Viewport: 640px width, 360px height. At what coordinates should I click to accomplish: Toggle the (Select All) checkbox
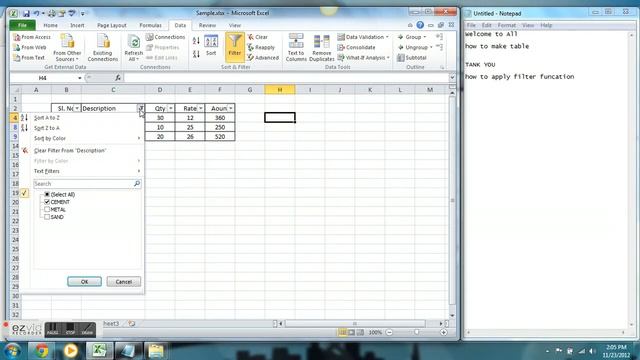(x=47, y=195)
